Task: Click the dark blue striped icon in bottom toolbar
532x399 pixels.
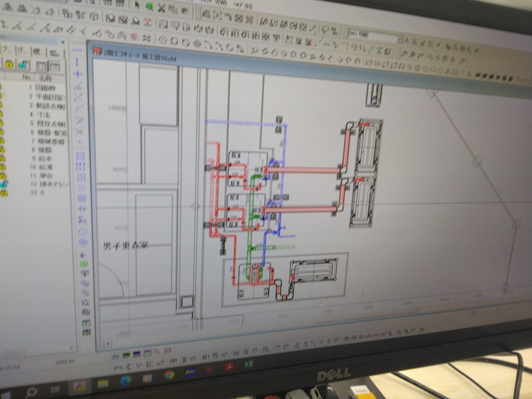Action: (137, 355)
